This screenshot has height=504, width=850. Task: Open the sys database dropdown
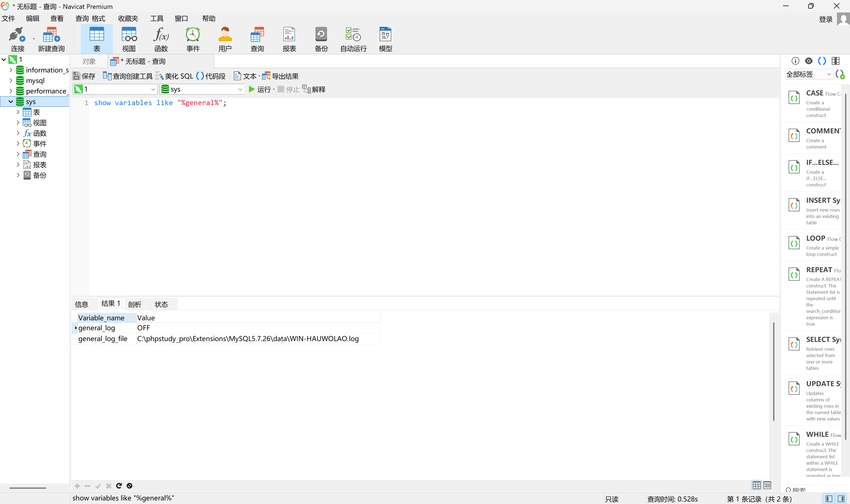pyautogui.click(x=240, y=89)
